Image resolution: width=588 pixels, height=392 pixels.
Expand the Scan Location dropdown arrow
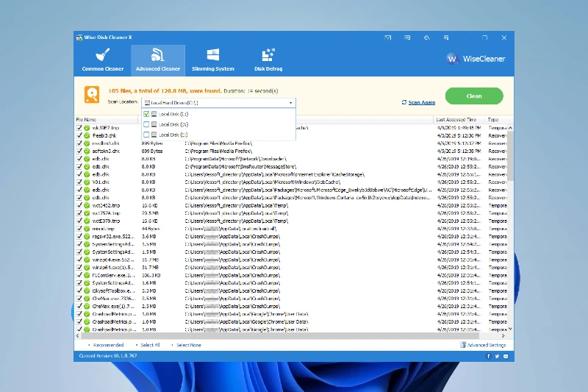point(290,103)
